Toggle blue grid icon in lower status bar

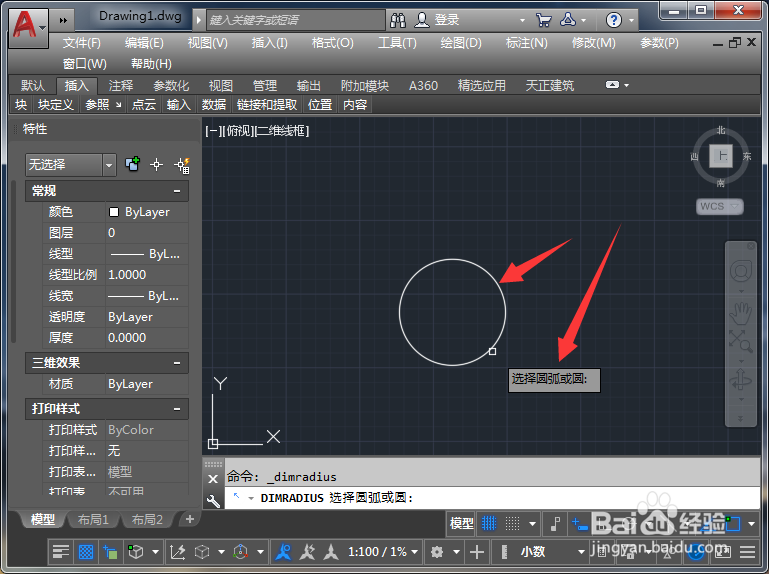[x=86, y=552]
